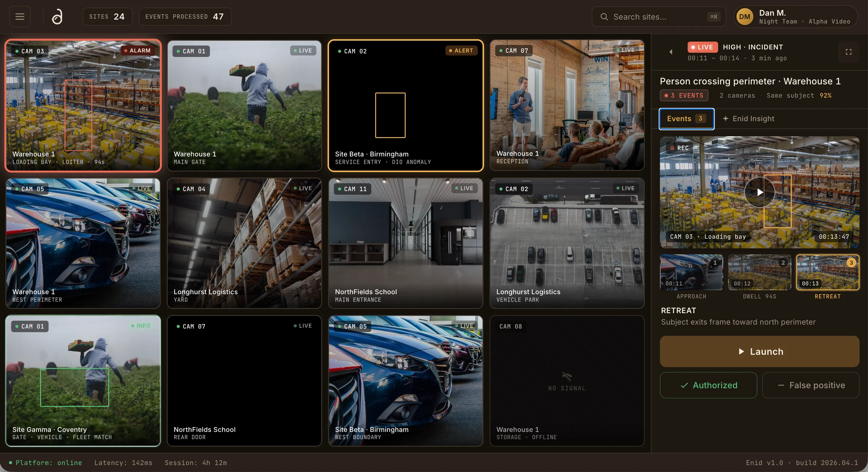Click the Enid Insight sparkle icon
868x472 pixels.
pyautogui.click(x=725, y=118)
